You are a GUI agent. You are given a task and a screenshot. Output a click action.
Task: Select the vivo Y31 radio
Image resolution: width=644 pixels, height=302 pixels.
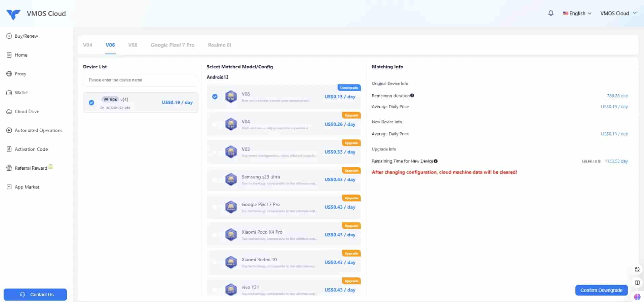[215, 290]
